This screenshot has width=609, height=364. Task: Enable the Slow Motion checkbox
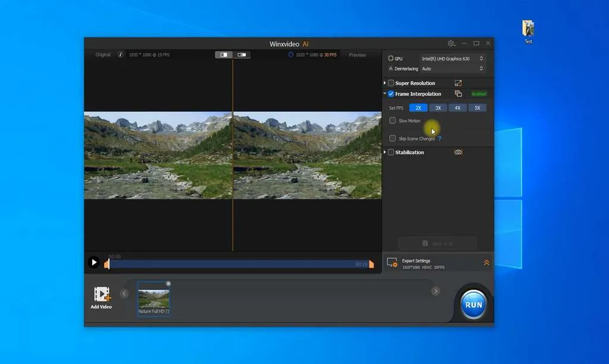[392, 120]
